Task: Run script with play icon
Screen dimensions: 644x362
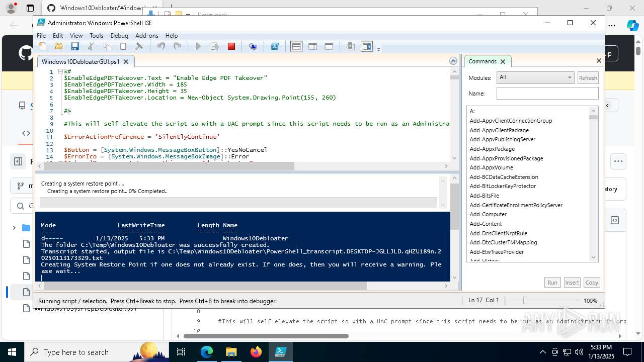Action: (x=198, y=46)
